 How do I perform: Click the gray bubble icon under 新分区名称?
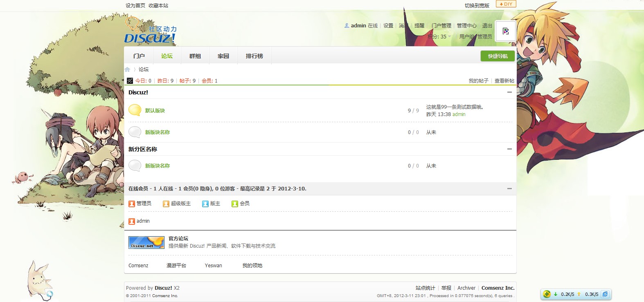pos(135,166)
